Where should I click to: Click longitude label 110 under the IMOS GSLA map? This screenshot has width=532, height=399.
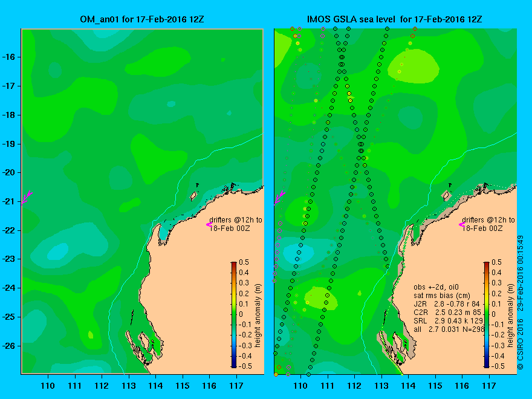(x=300, y=386)
